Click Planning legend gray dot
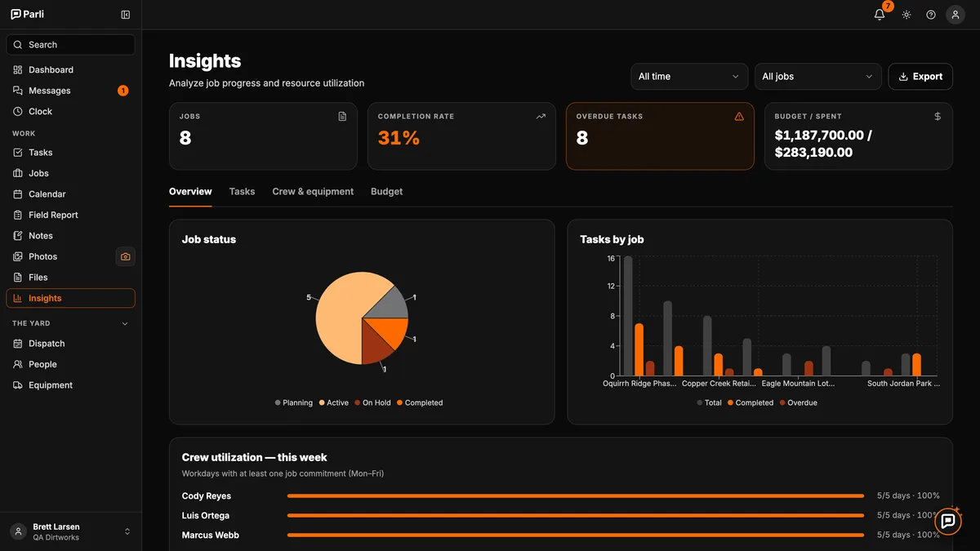 [278, 402]
